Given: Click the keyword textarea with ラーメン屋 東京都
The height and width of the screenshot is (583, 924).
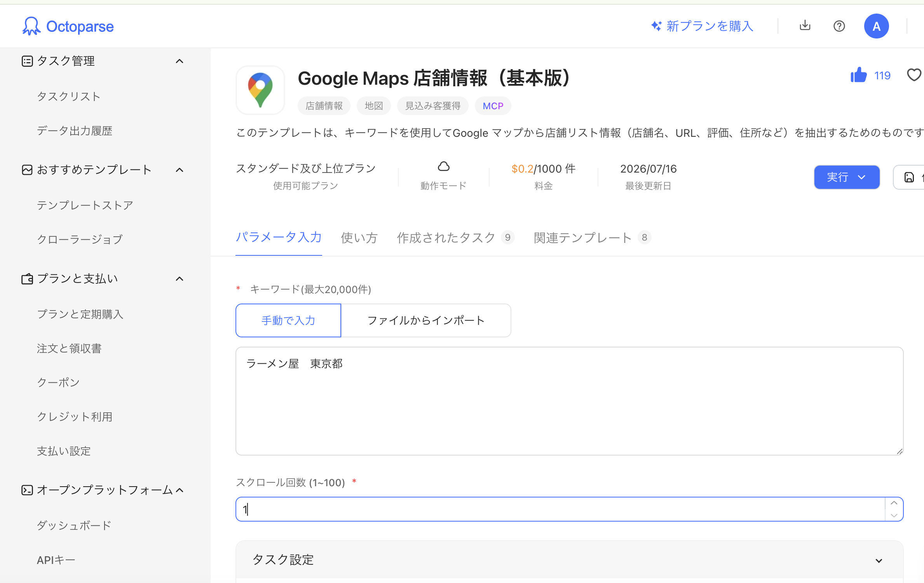Looking at the screenshot, I should [x=569, y=401].
